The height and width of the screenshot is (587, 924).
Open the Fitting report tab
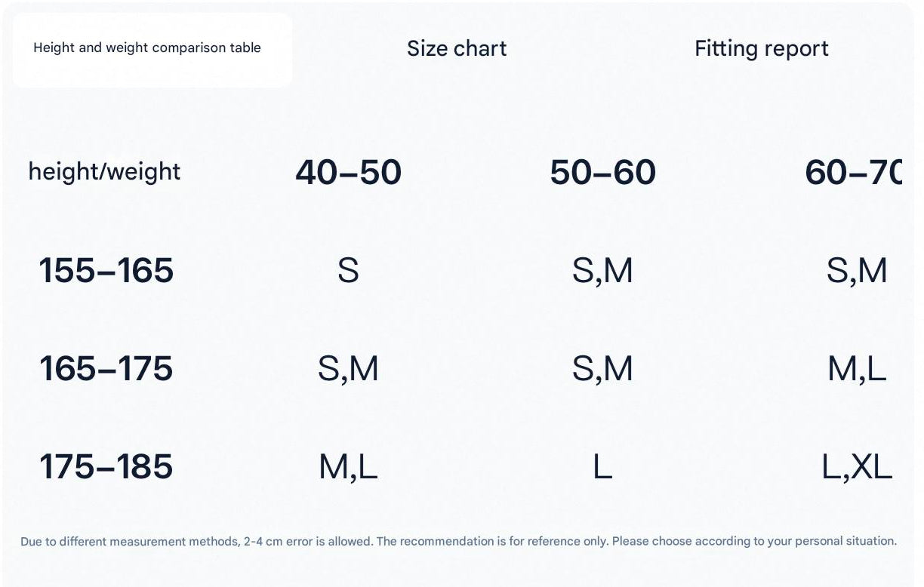click(x=761, y=48)
